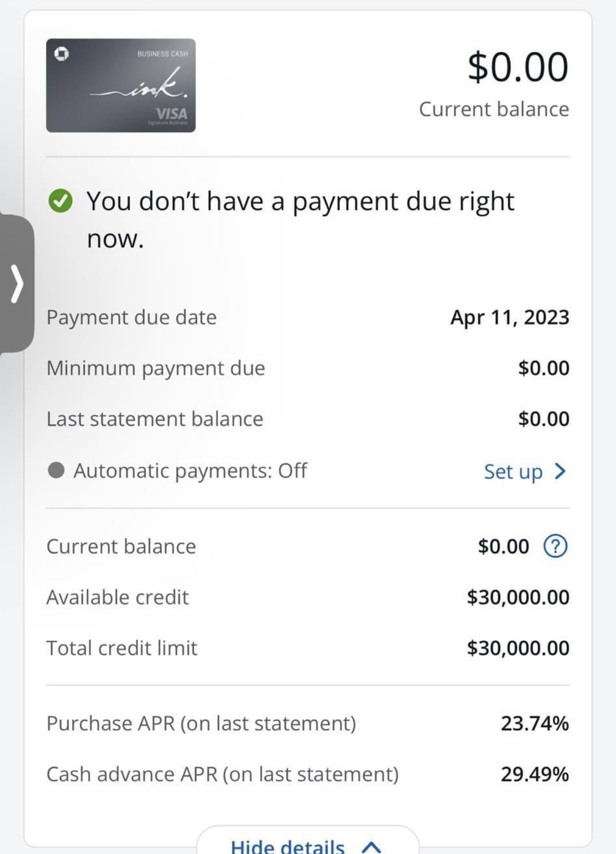Click the green checkmark payment status icon
The width and height of the screenshot is (616, 854).
[x=60, y=201]
